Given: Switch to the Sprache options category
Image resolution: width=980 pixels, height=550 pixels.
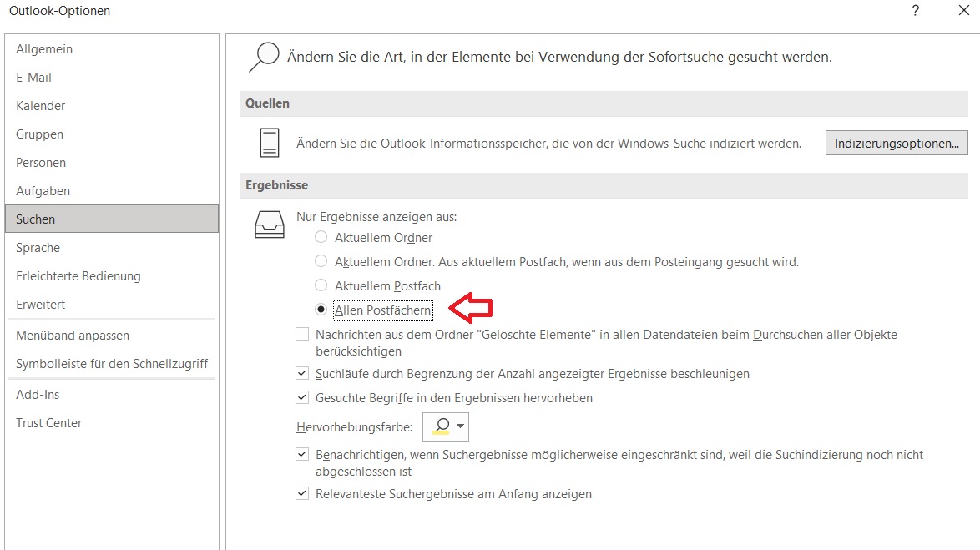Looking at the screenshot, I should tap(112, 248).
